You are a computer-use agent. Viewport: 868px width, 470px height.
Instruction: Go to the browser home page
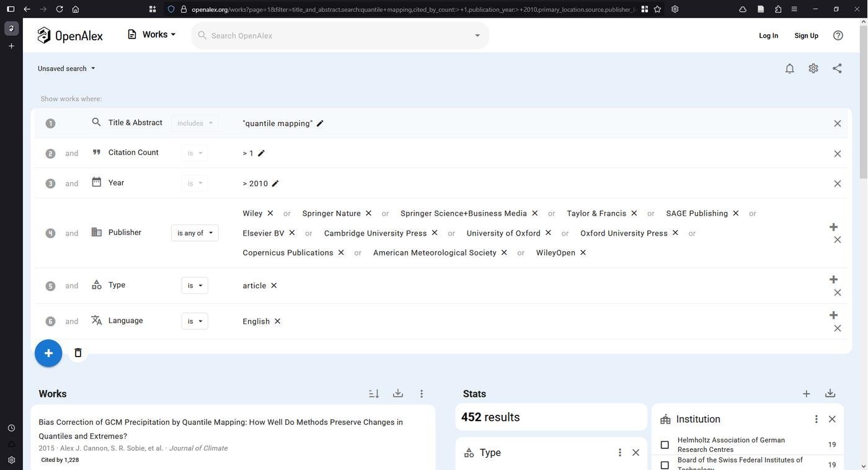75,9
